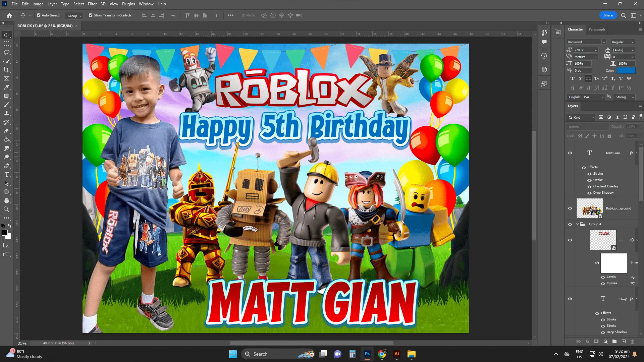Hide the Group 4 layer group
Image resolution: width=644 pixels, height=362 pixels.
click(570, 224)
